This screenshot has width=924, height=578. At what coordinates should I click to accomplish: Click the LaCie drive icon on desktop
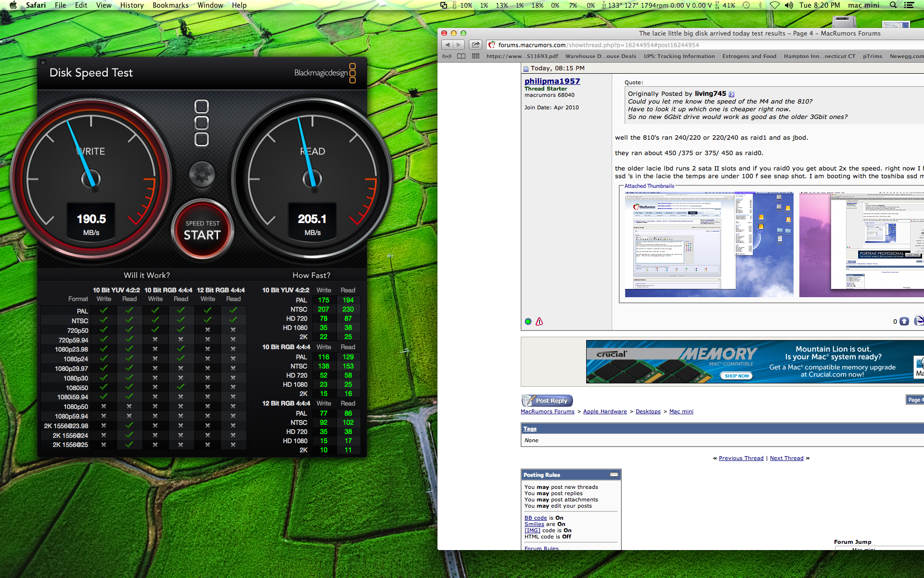(844, 21)
